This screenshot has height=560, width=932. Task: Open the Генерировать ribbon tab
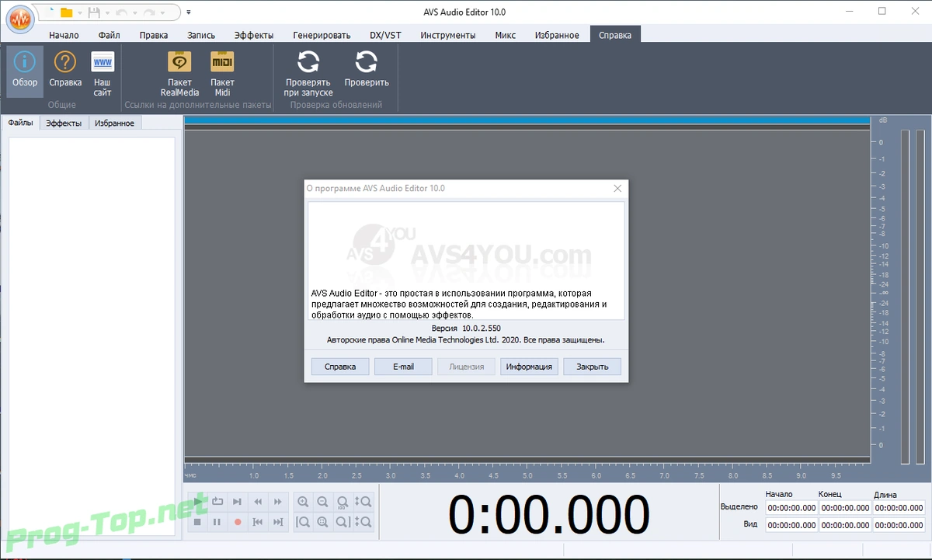(322, 35)
